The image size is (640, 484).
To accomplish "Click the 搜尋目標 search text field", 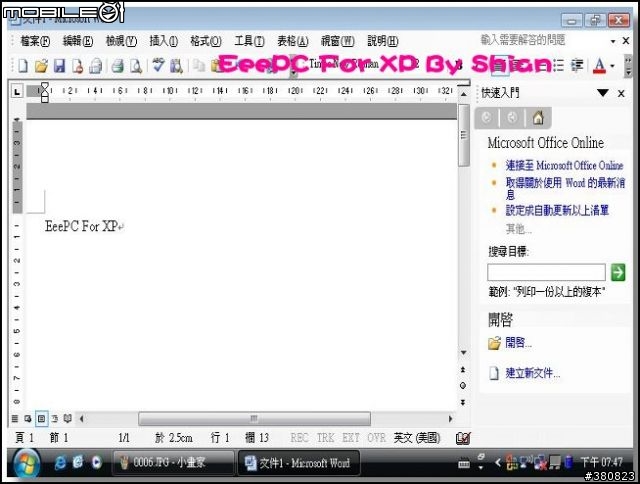I will (x=546, y=272).
